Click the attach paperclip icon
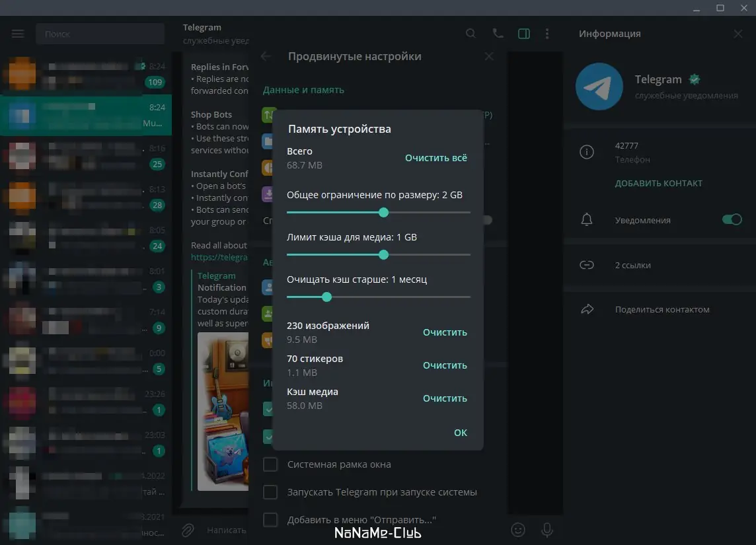The height and width of the screenshot is (545, 756). point(188,530)
